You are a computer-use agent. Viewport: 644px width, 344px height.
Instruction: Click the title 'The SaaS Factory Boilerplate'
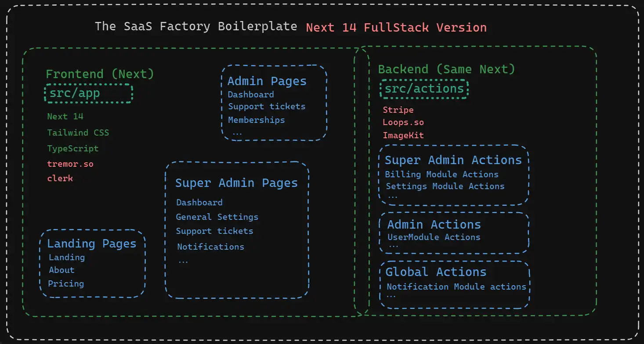point(196,26)
